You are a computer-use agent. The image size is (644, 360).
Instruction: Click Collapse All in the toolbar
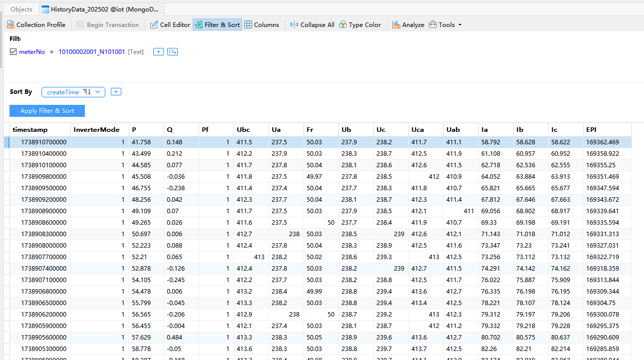[313, 24]
